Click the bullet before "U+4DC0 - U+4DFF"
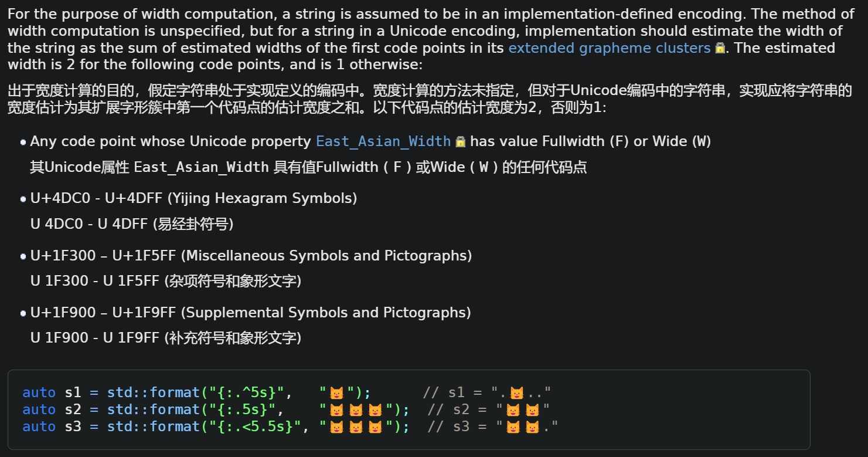Screen dimensions: 868x457 [x=23, y=199]
